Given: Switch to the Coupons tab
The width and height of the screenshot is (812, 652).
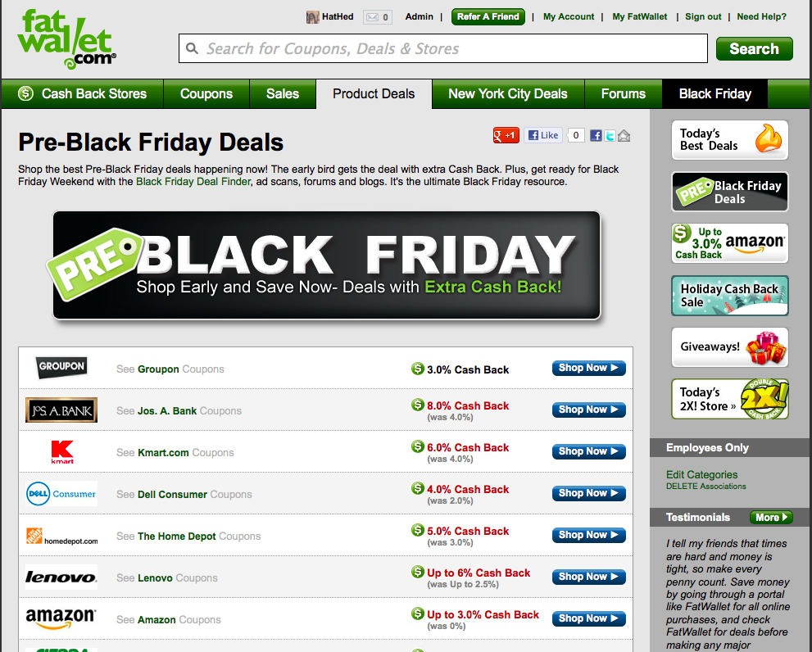Looking at the screenshot, I should coord(206,93).
